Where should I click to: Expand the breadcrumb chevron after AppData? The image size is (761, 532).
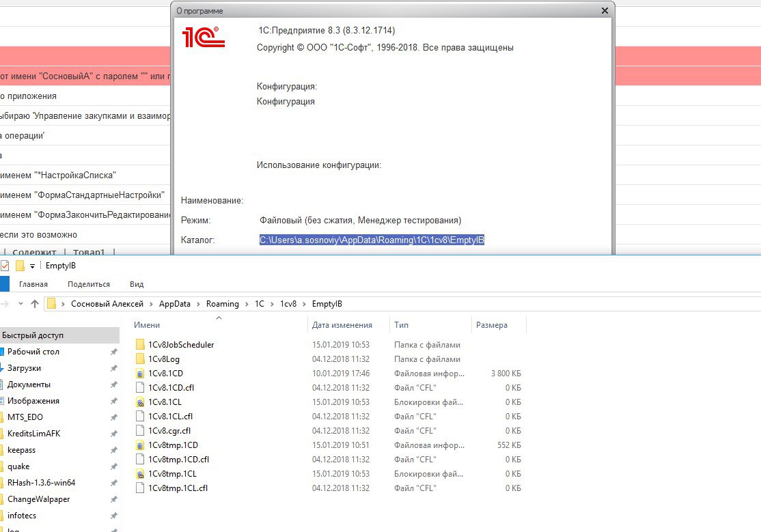point(198,304)
